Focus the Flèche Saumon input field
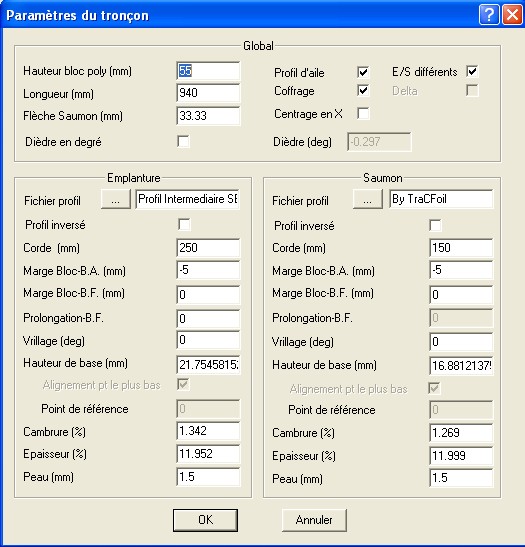This screenshot has height=547, width=525. coord(208,116)
